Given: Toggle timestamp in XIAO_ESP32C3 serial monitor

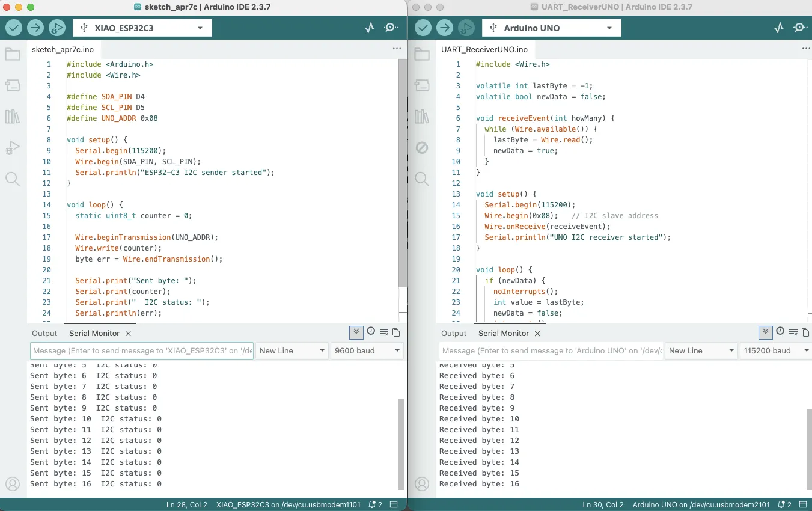Looking at the screenshot, I should (371, 331).
